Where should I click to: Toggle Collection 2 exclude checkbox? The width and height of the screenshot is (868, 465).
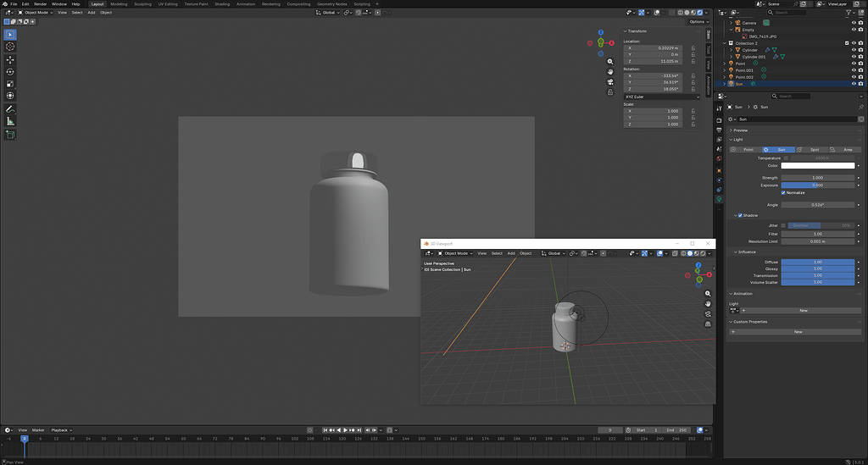pos(847,43)
